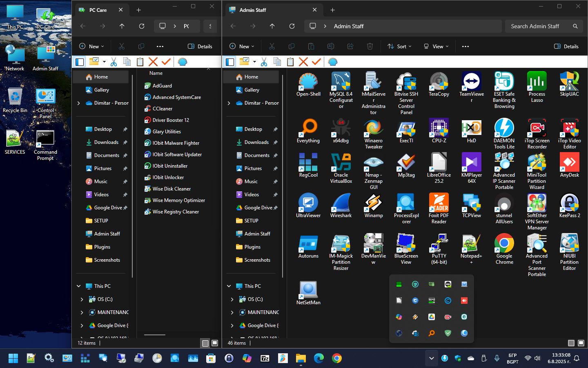Expand OS (C:) in Admin Staff navigation pane

pos(232,299)
